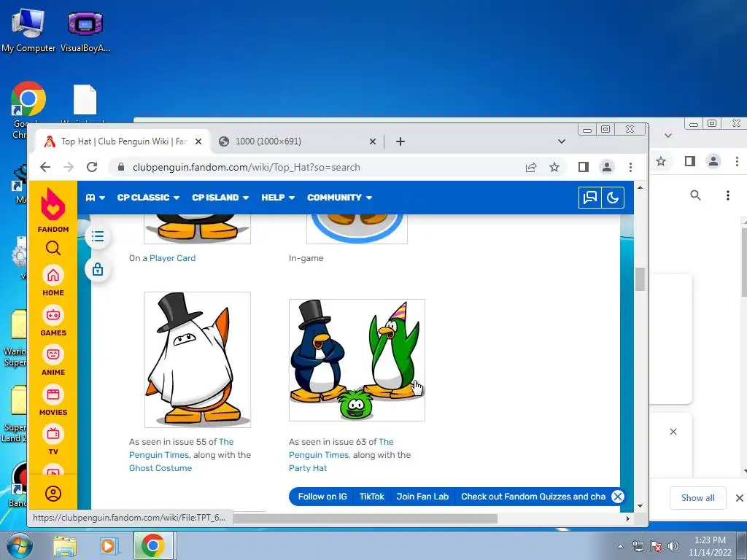Viewport: 747px width, 560px height.
Task: Open Check out Fandom Quizzes banner link
Action: coord(533,497)
